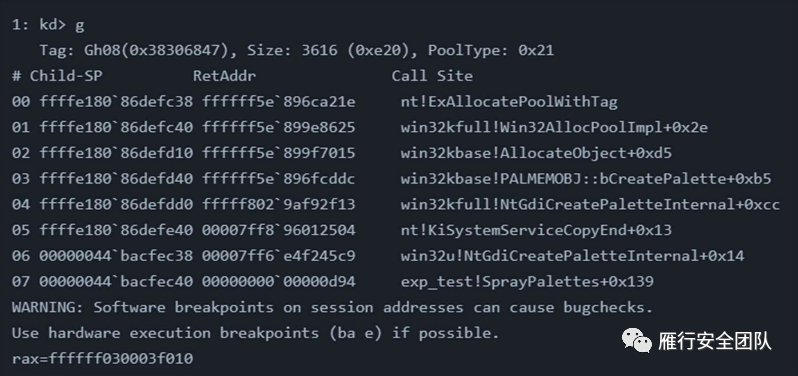Click win32kfull!NtGdiCreatePaletteInternal+0xcc call site
The width and height of the screenshot is (798, 376).
tap(590, 205)
